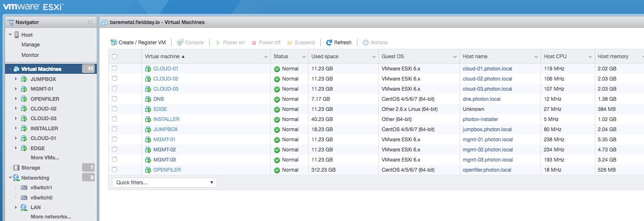
Task: Check the box for INSTALLER row
Action: [114, 119]
